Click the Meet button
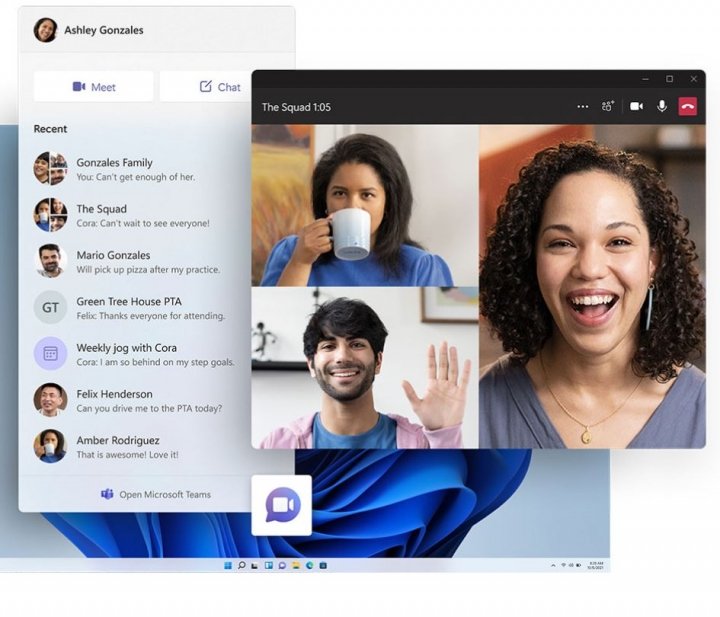 click(x=93, y=87)
